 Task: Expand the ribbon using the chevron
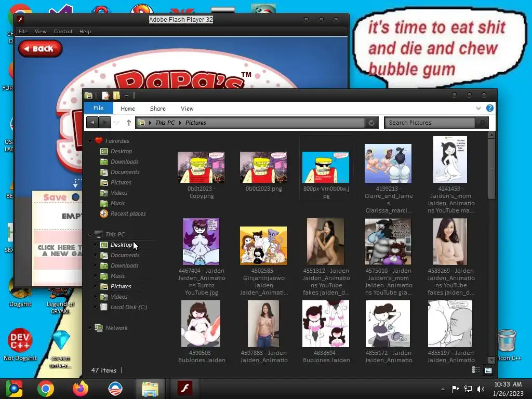(x=478, y=108)
